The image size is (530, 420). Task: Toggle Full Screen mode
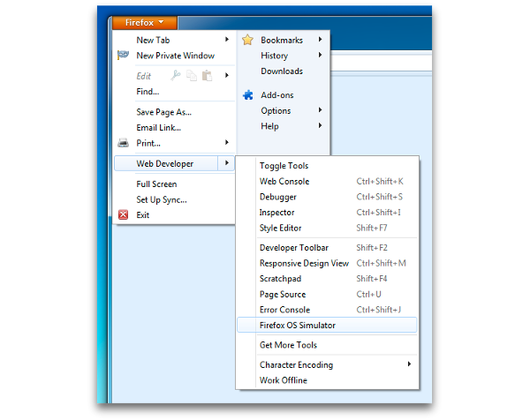pos(156,184)
